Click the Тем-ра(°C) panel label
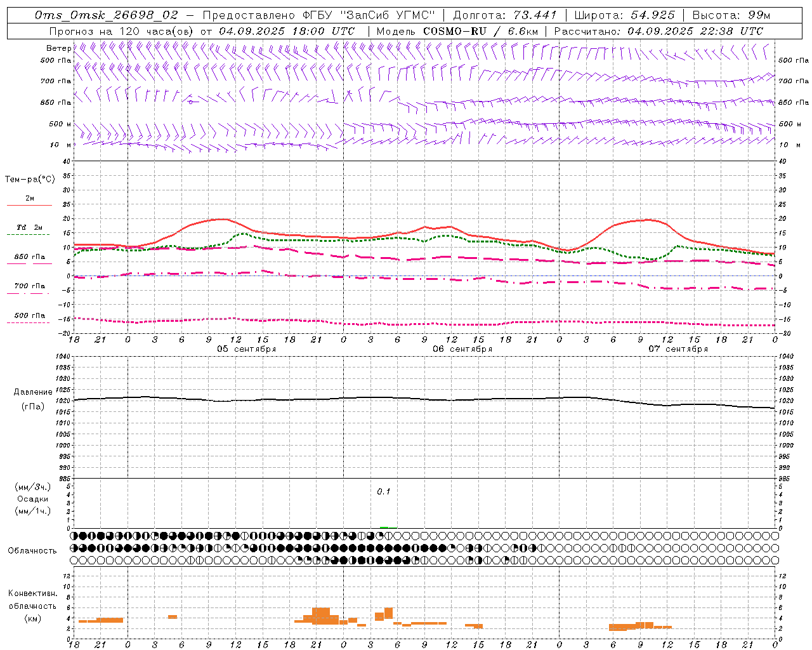The image size is (812, 650). click(30, 180)
